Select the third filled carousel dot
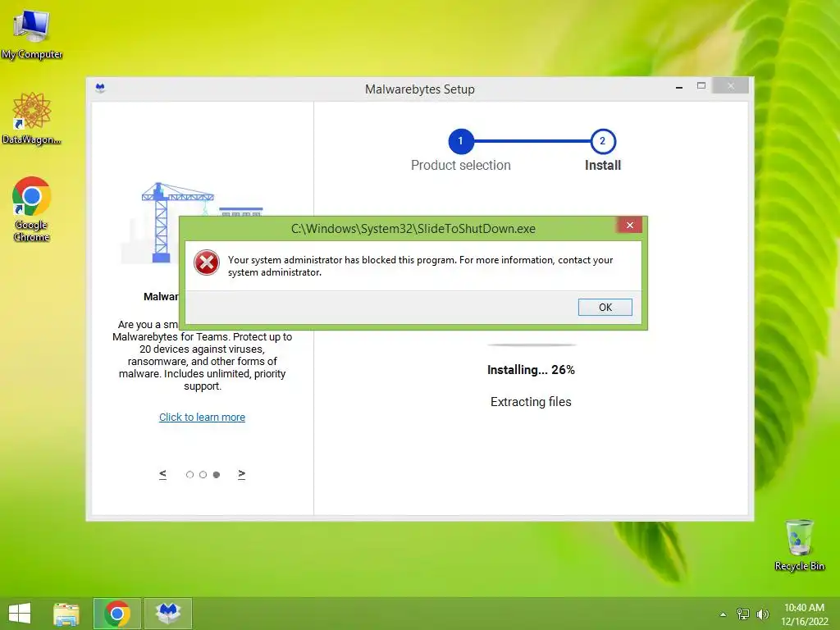 tap(217, 475)
